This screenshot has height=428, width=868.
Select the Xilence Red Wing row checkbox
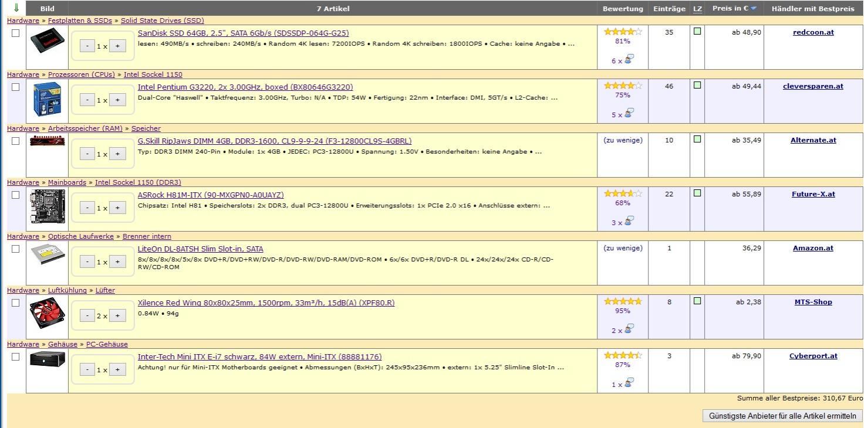[x=16, y=303]
